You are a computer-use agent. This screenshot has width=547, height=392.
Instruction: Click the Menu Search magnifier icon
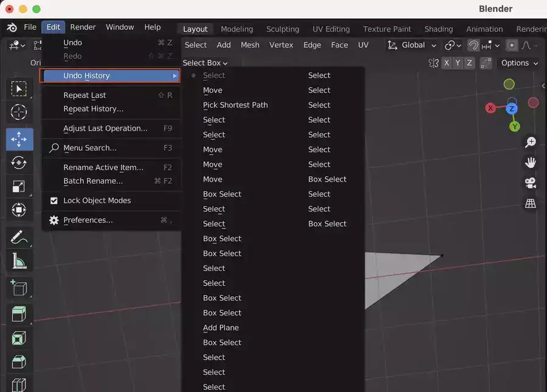tap(53, 148)
